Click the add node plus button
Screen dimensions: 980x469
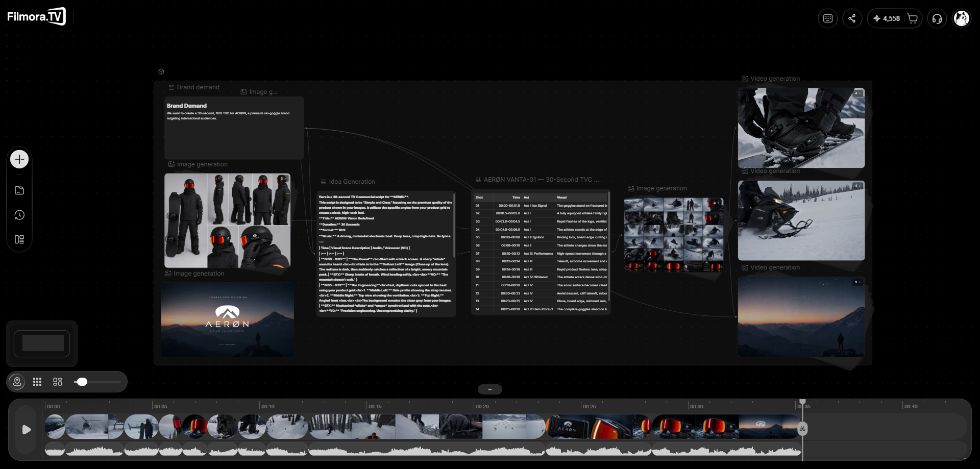point(19,159)
